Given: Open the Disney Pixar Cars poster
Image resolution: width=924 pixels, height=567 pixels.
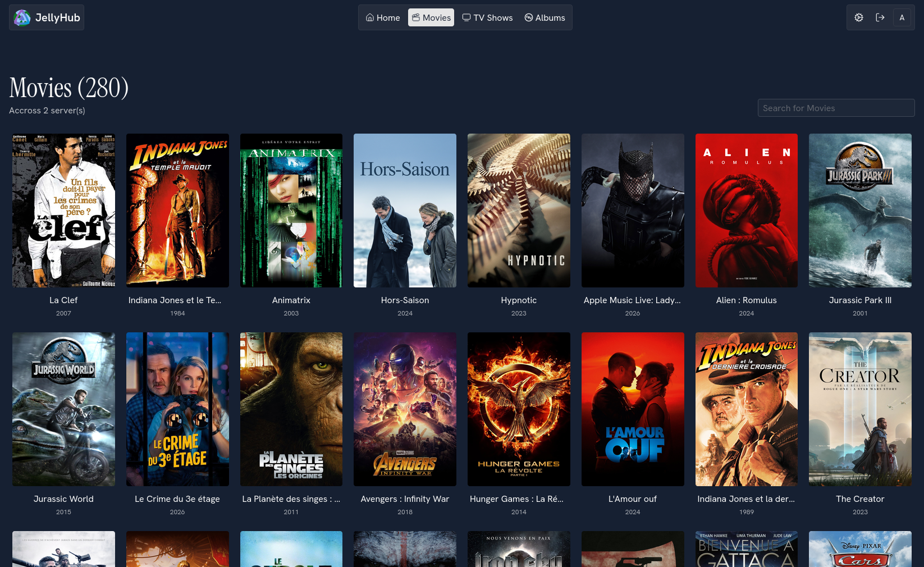Looking at the screenshot, I should (860, 549).
